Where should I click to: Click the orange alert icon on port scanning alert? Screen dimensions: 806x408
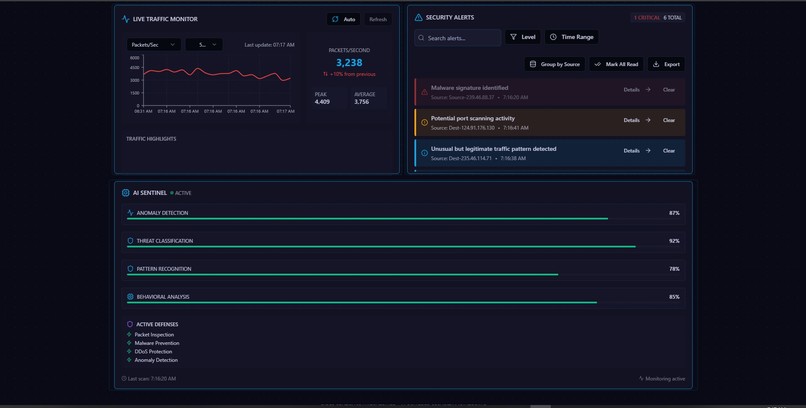click(x=424, y=123)
